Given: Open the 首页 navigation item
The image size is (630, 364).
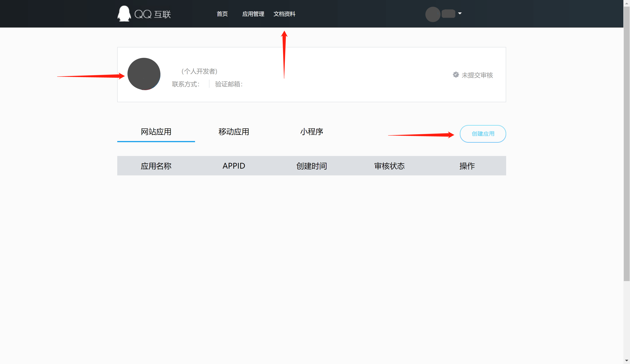Looking at the screenshot, I should pyautogui.click(x=222, y=14).
